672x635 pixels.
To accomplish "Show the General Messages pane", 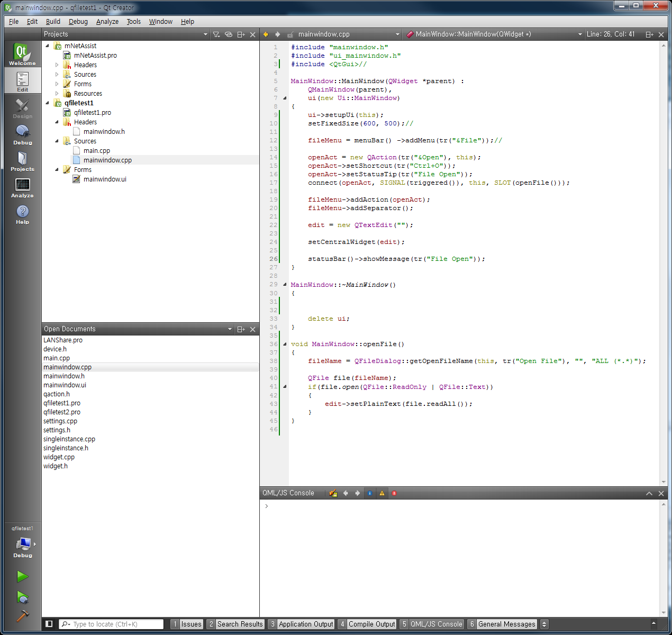I will tap(502, 624).
